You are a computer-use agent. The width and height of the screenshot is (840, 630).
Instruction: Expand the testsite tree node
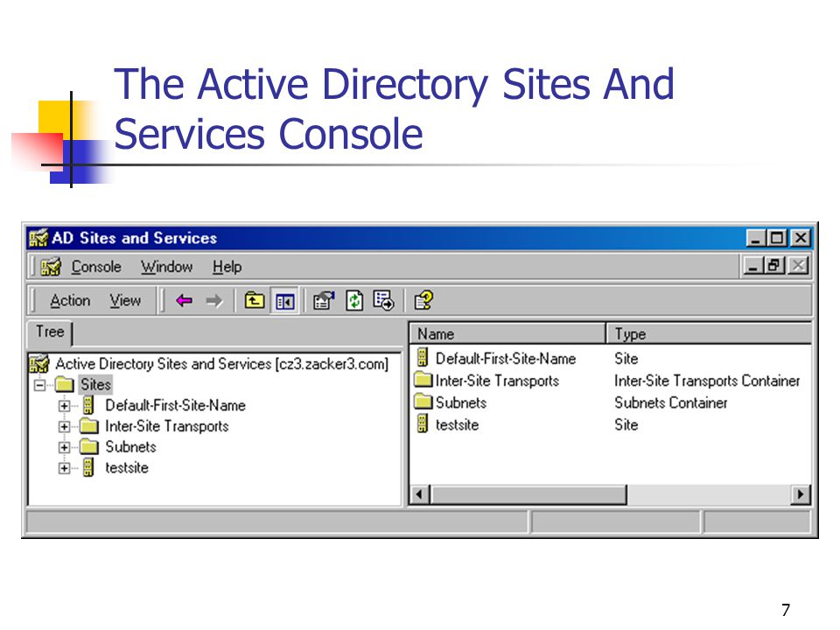[64, 468]
